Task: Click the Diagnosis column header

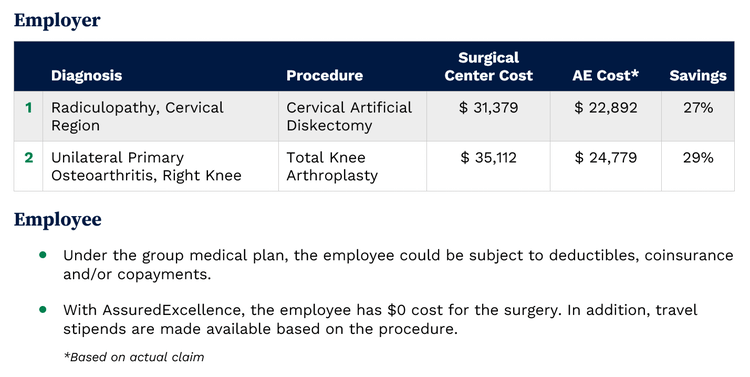Action: (87, 76)
